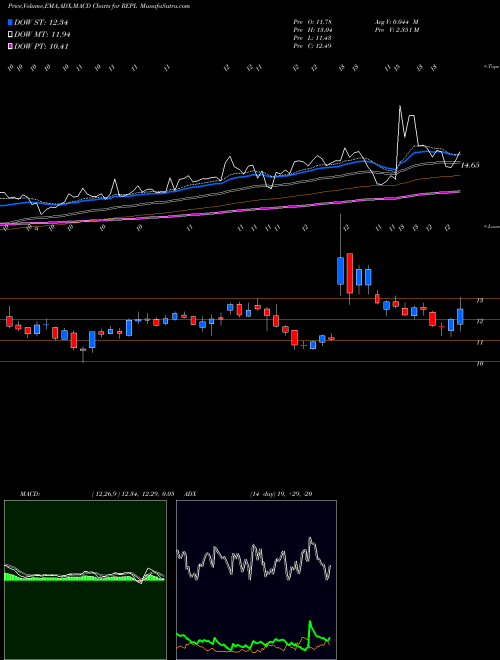The width and height of the screenshot is (500, 660).
Task: Click the 11 price axis label
Action: (479, 343)
